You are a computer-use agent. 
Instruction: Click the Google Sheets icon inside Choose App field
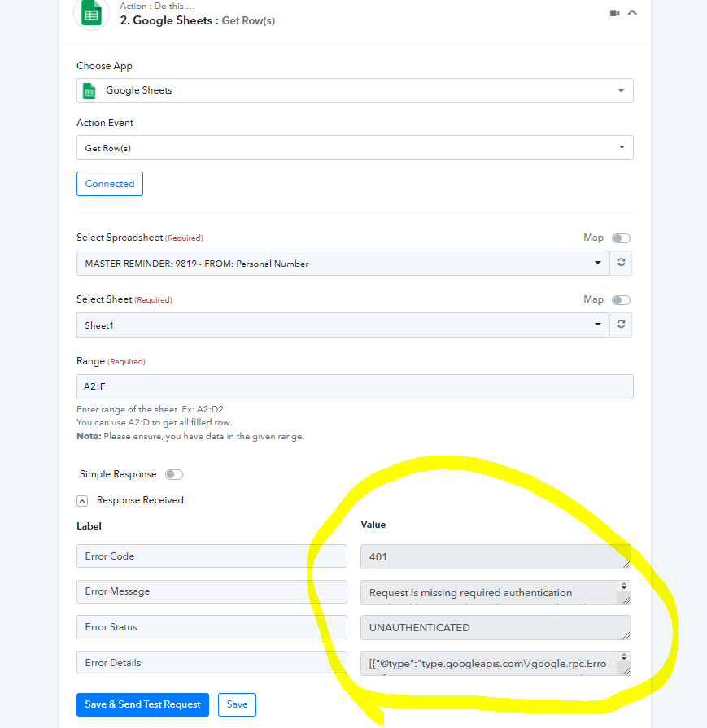(89, 91)
